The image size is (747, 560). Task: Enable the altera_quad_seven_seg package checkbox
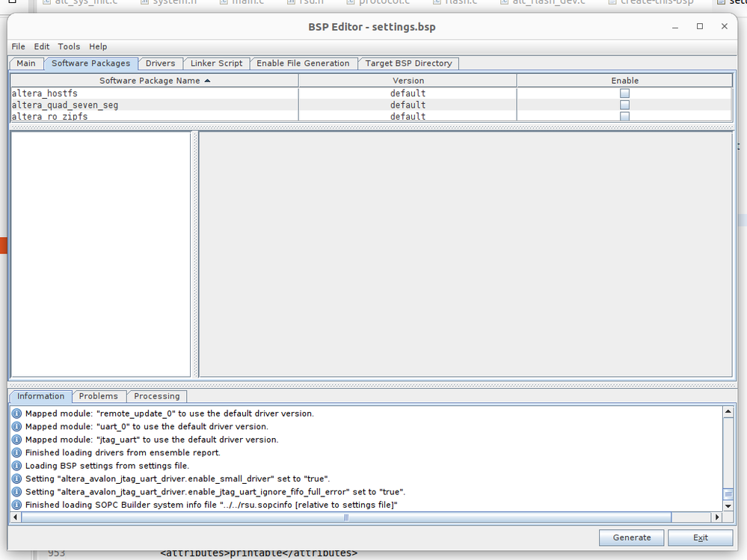tap(624, 105)
